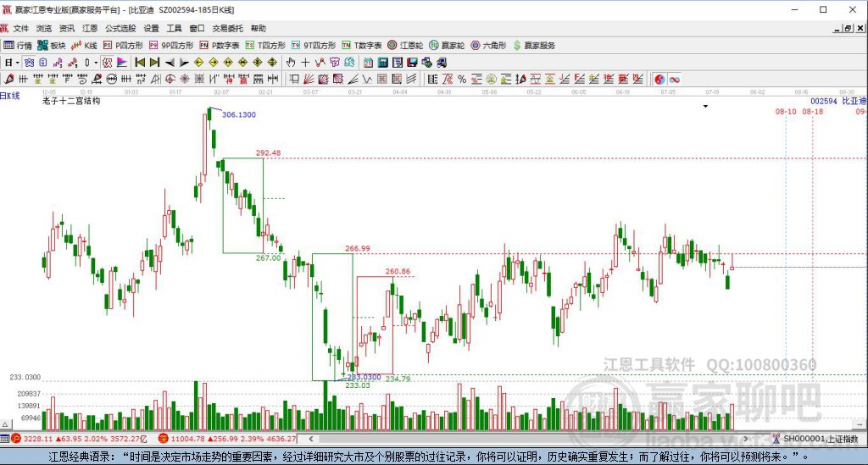Open the 行情 quotes view
Viewport: 868px width, 465px height.
pyautogui.click(x=17, y=46)
